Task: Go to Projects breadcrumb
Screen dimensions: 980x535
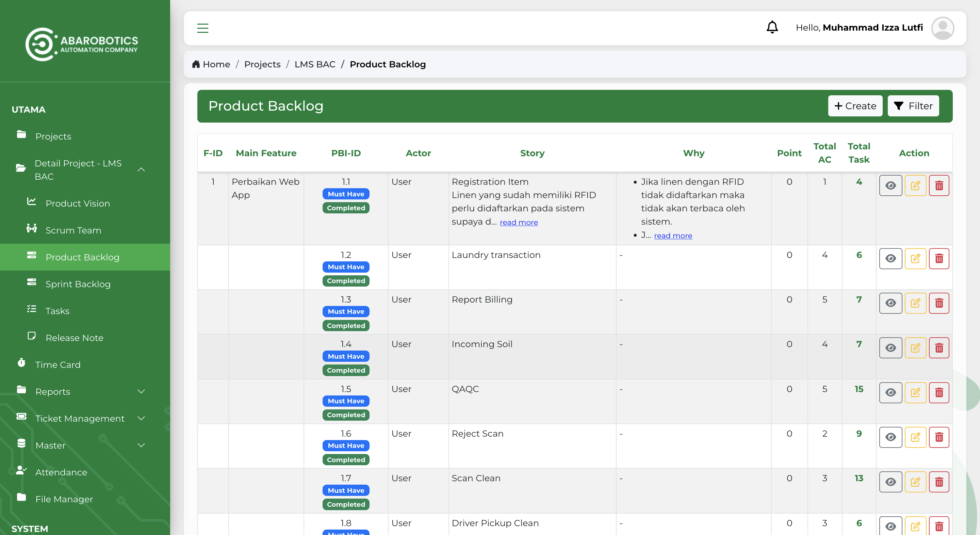Action: click(262, 64)
